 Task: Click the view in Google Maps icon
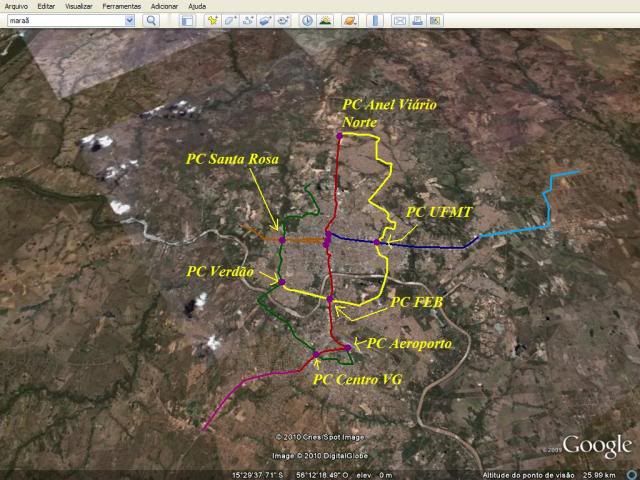coord(435,20)
